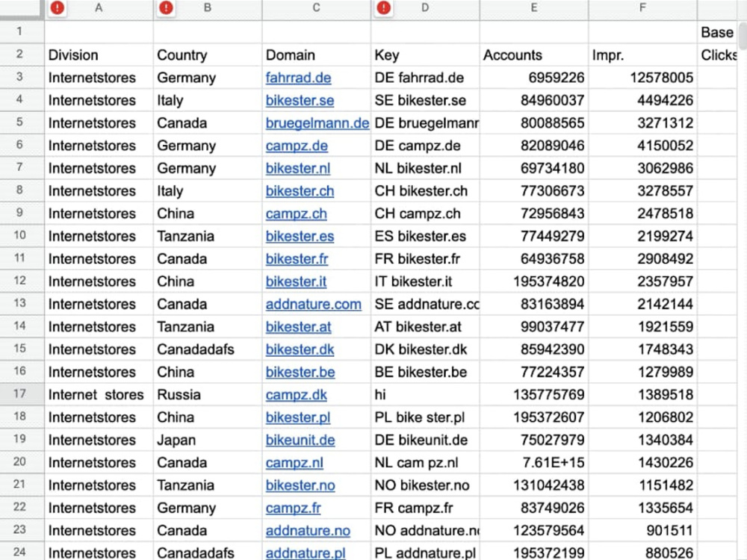
Task: Select impressions value 12578005
Action: tap(642, 77)
